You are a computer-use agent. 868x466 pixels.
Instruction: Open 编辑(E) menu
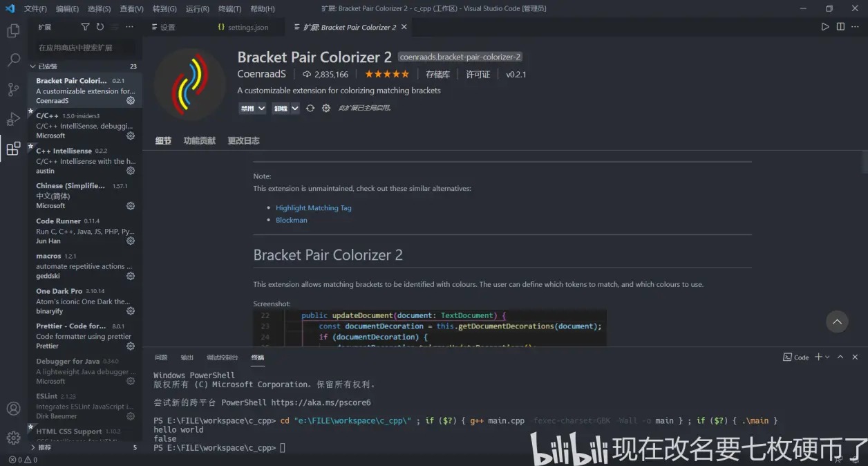67,9
